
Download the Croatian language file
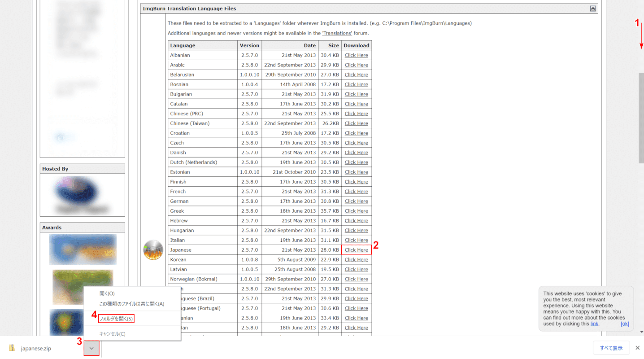tap(357, 133)
